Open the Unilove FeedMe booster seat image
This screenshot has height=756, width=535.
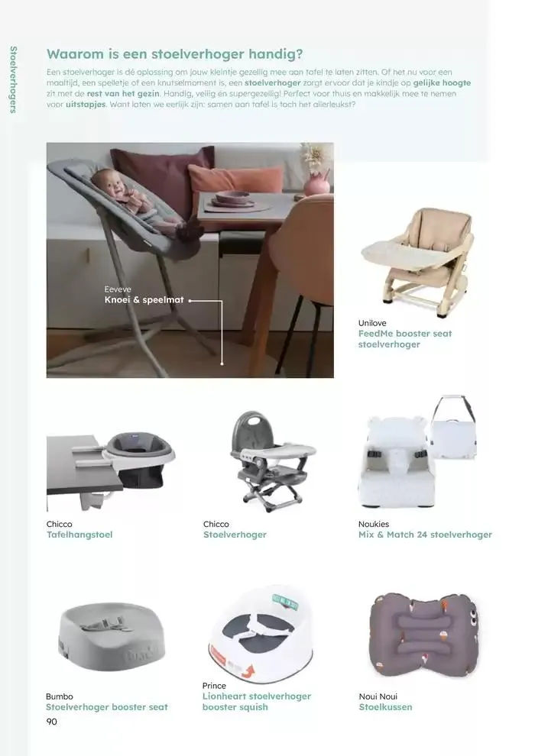(417, 262)
